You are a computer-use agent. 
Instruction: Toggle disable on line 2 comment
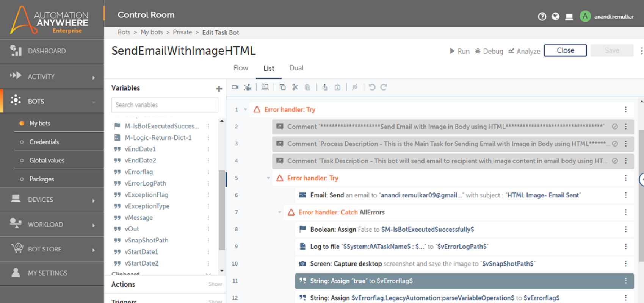[x=615, y=127]
